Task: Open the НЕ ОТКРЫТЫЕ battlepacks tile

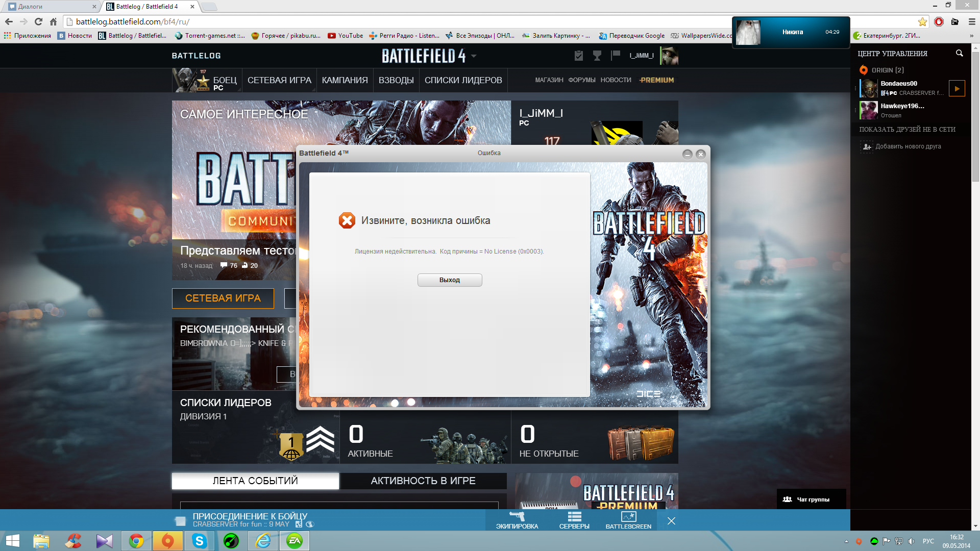Action: coord(595,438)
